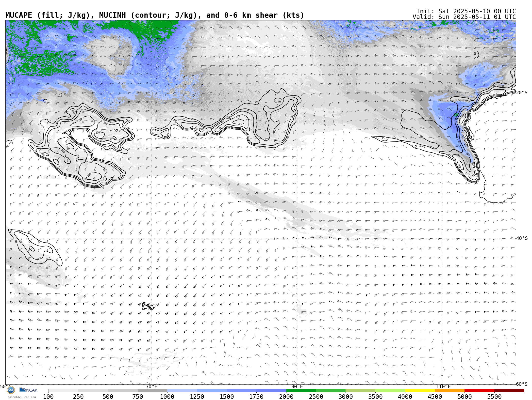Click the colorbar tick label 1250
The image size is (532, 400).
pyautogui.click(x=197, y=397)
